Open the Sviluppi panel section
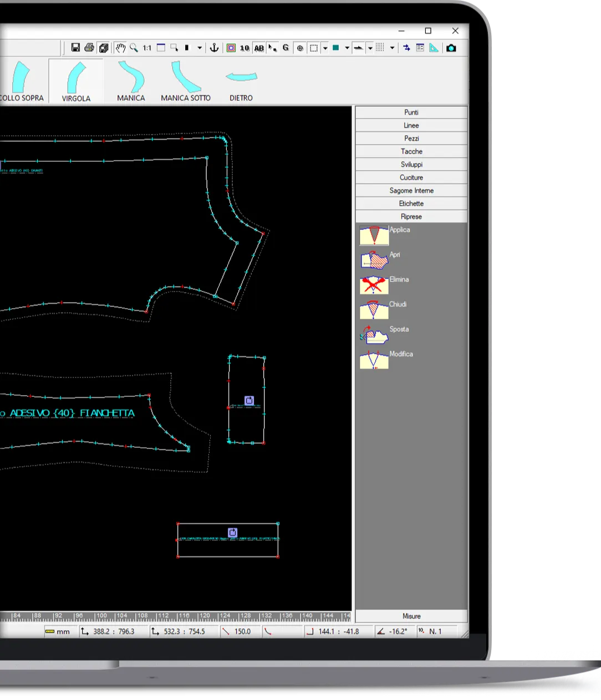Viewport: 601px width, 700px height. click(411, 164)
